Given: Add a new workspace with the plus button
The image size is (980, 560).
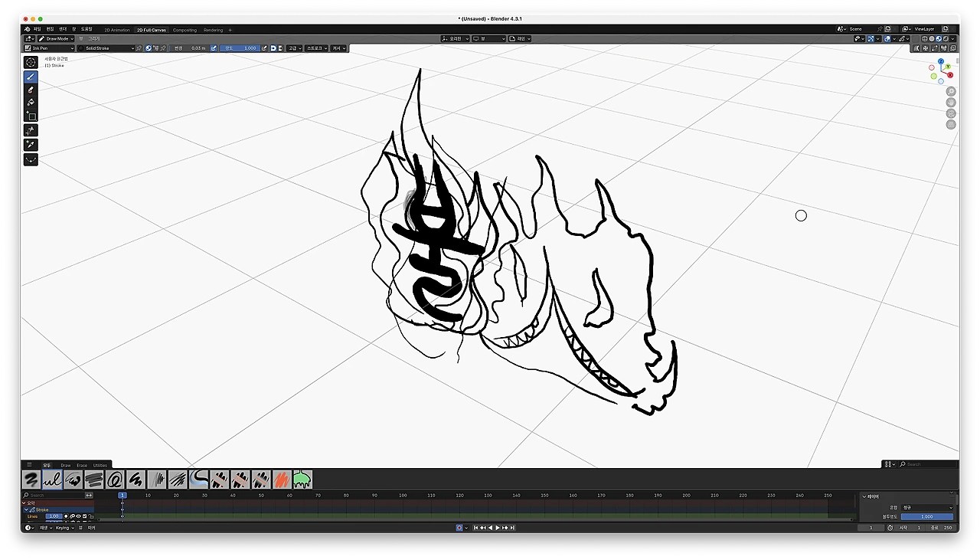Looking at the screenshot, I should (230, 30).
